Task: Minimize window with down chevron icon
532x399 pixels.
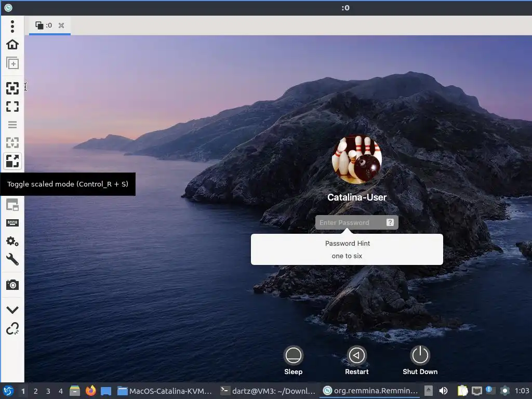Action: click(x=12, y=310)
